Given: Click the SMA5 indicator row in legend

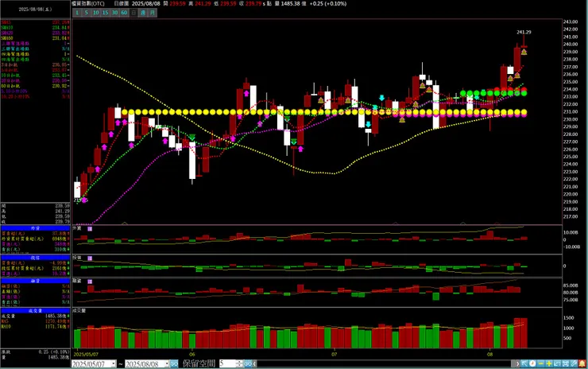Looking at the screenshot, I should pyautogui.click(x=35, y=22).
